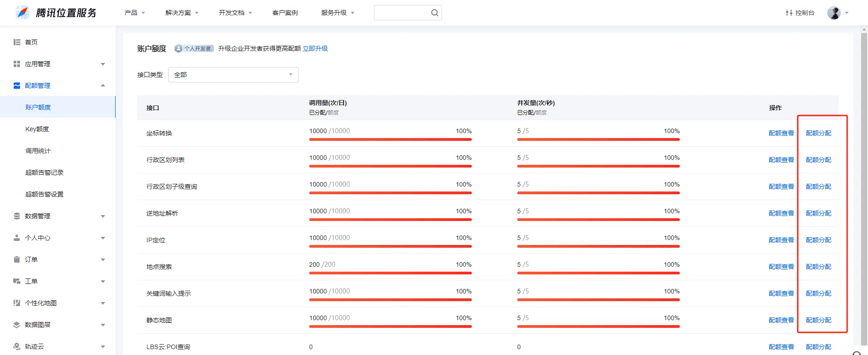
Task: Click the 个性化地图 map icon
Action: (17, 303)
